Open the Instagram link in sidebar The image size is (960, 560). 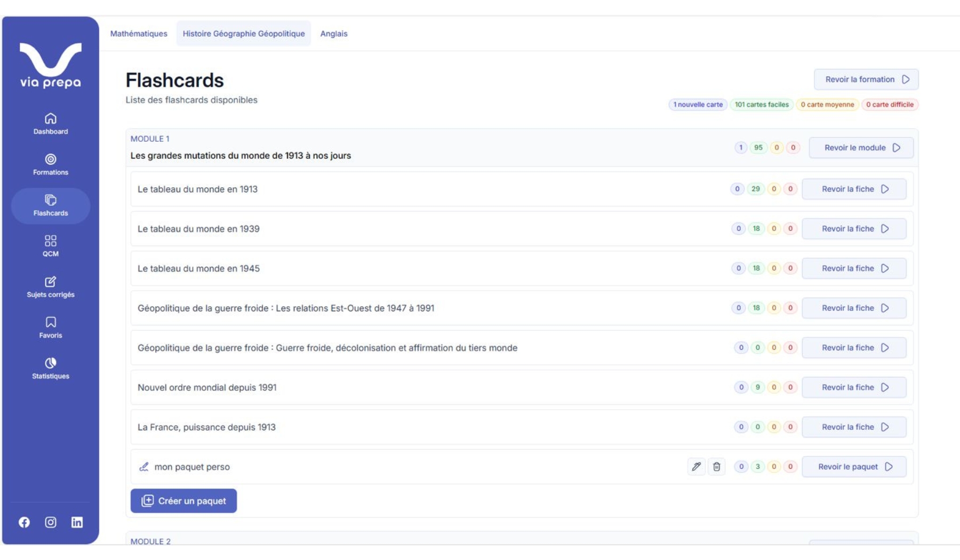click(x=51, y=522)
